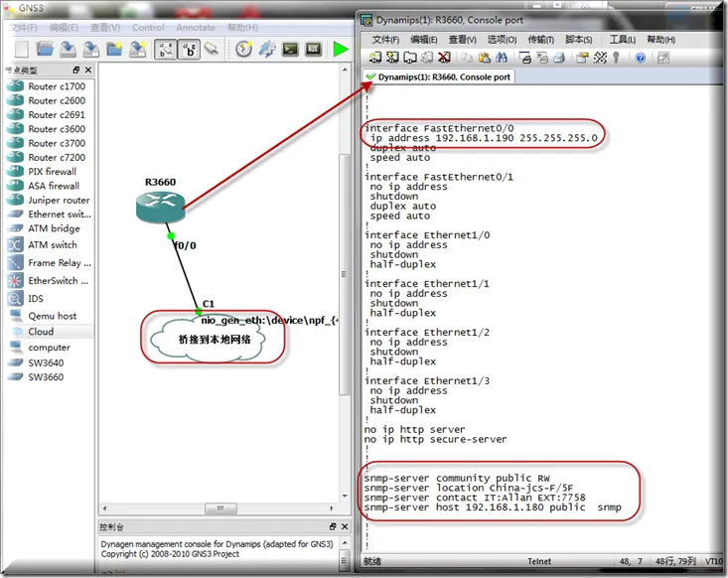Image resolution: width=728 pixels, height=578 pixels.
Task: Click the R3660 router on the canvas
Action: click(160, 208)
